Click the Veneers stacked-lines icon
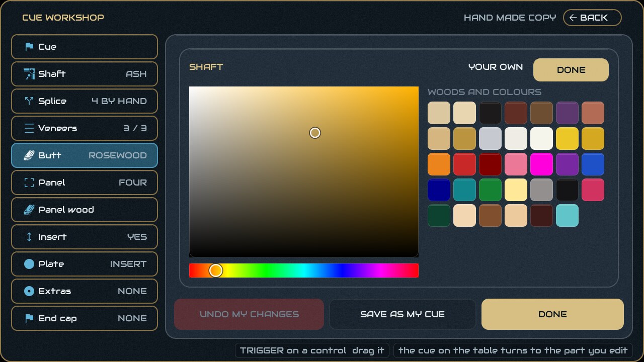The width and height of the screenshot is (644, 362). point(29,128)
